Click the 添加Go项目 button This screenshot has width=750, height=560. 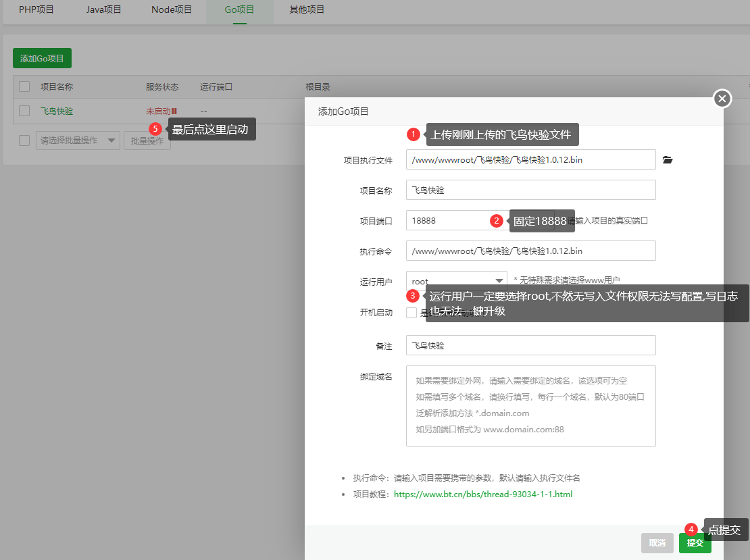pyautogui.click(x=42, y=59)
